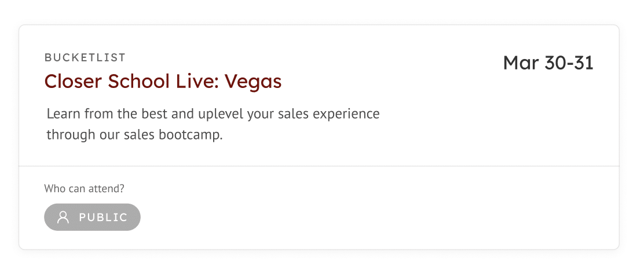Image resolution: width=644 pixels, height=272 pixels.
Task: Click the event description about sales bootcamp
Action: click(213, 124)
